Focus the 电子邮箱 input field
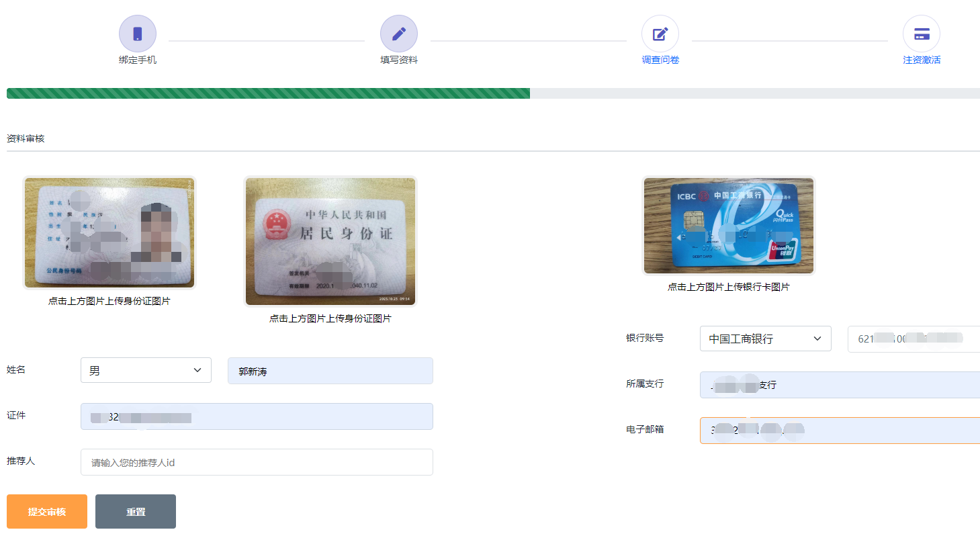The image size is (980, 536). 840,431
